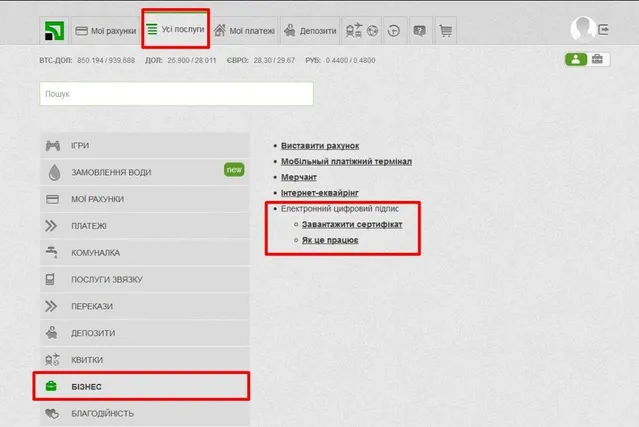639x427 pixels.
Task: Open the Завантажити сертифікат link
Action: (352, 225)
